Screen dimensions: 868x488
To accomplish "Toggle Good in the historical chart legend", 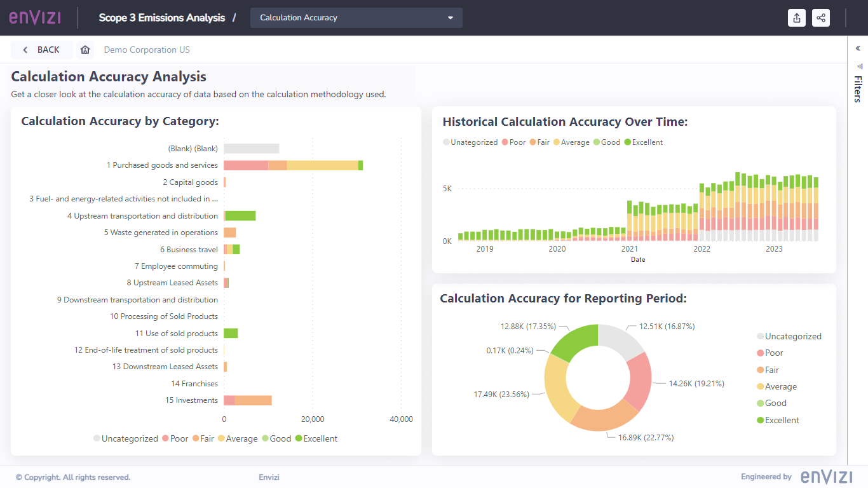I will (606, 142).
